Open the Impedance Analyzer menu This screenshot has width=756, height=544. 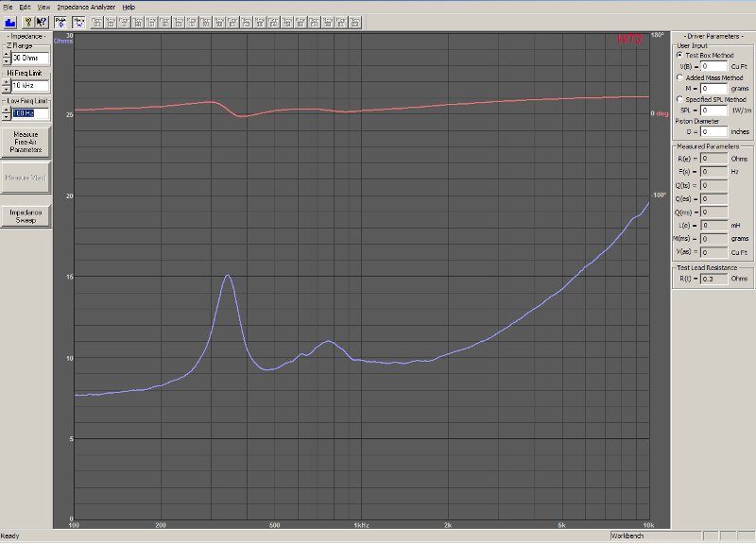(86, 8)
